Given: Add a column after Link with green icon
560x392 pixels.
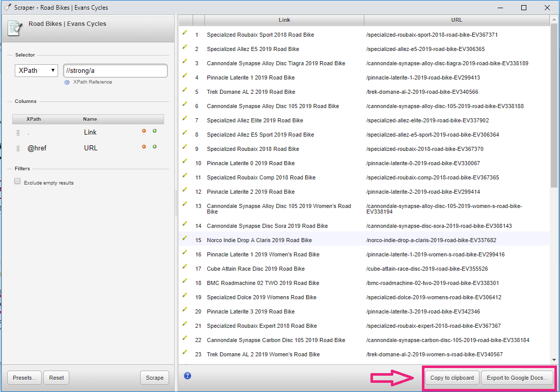Looking at the screenshot, I should click(x=154, y=131).
